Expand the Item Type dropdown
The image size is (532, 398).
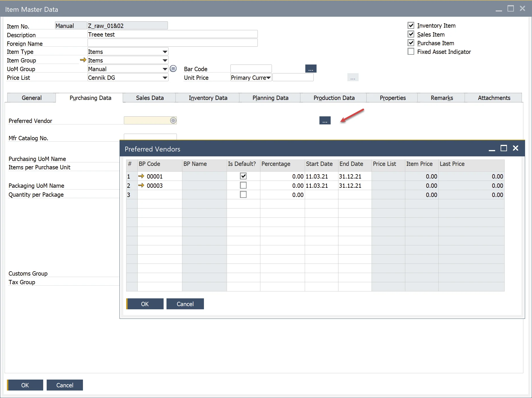pos(165,52)
